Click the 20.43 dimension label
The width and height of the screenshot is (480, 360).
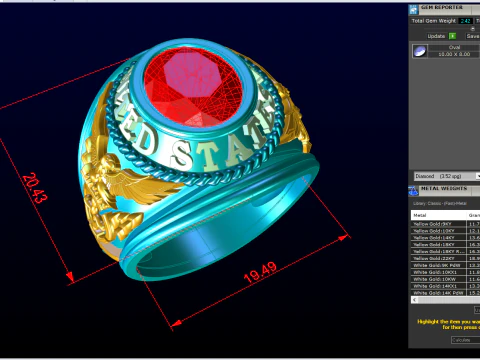point(35,188)
